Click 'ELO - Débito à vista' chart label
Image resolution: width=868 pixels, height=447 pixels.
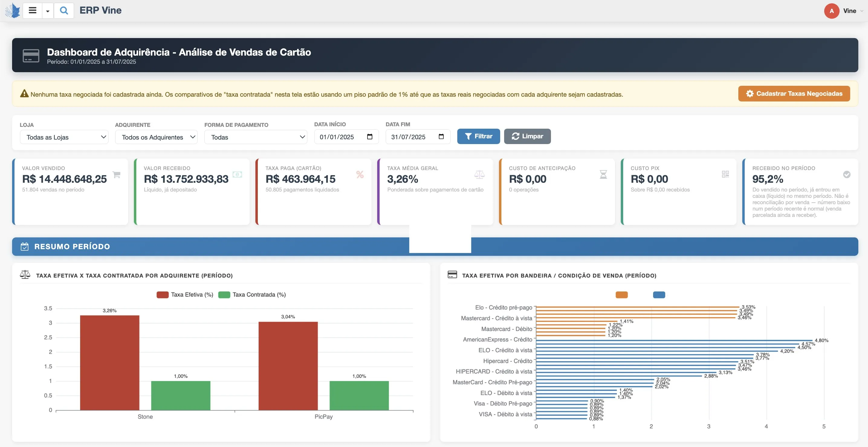tap(507, 393)
